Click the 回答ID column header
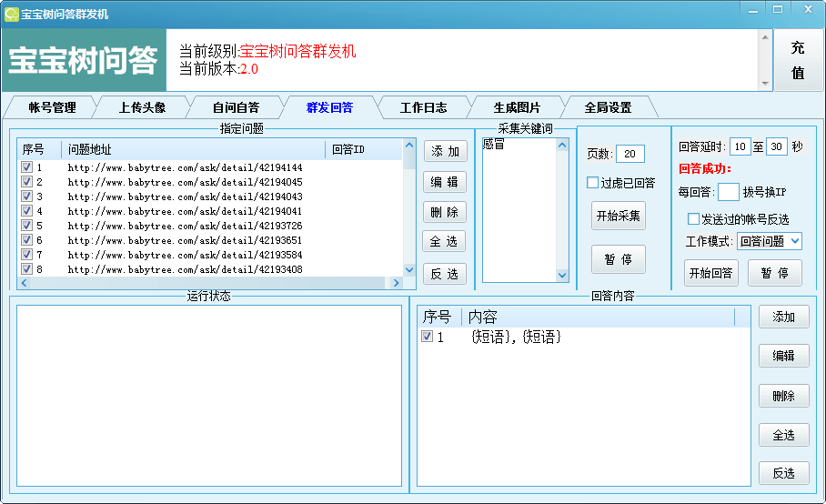 tap(364, 149)
